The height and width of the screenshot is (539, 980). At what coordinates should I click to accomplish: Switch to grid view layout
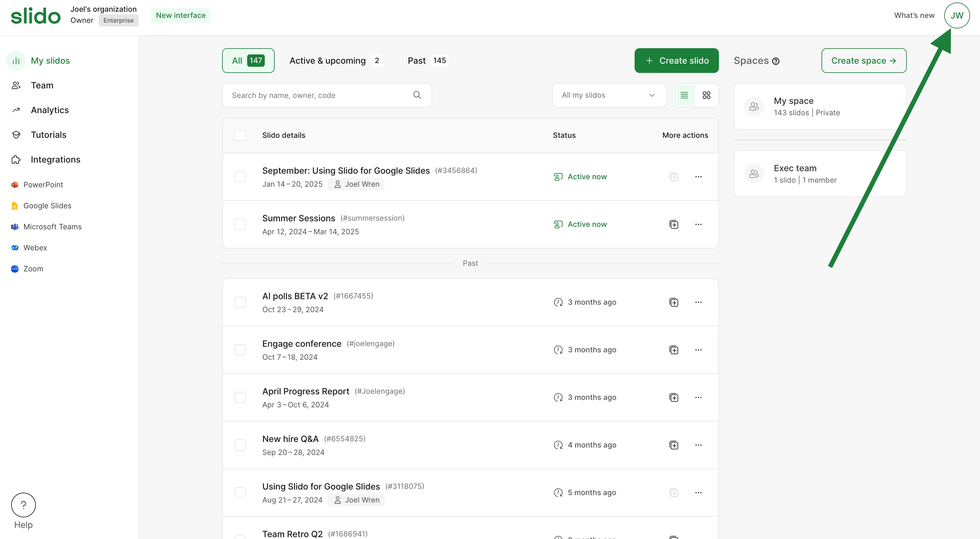click(x=707, y=95)
